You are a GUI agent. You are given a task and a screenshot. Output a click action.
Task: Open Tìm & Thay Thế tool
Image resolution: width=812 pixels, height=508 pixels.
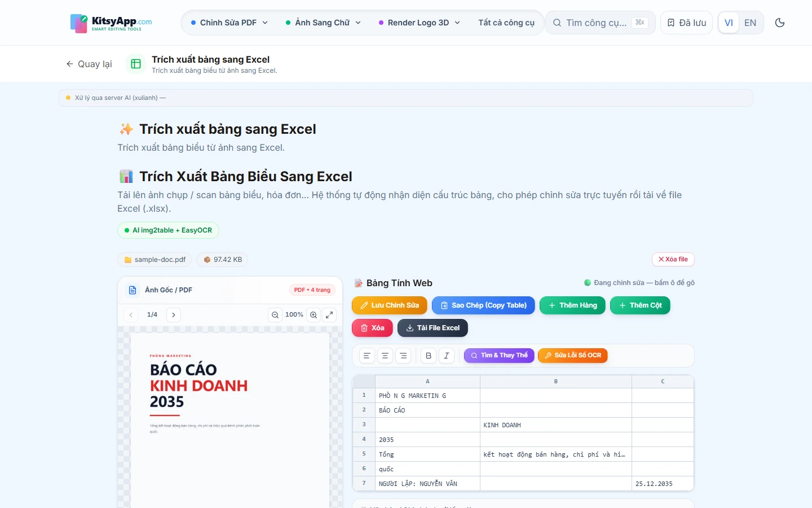coord(499,356)
